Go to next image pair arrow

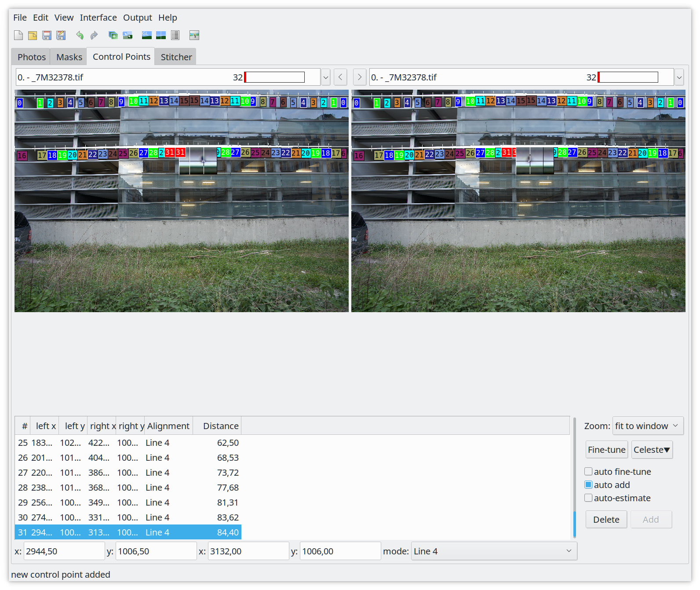coord(360,77)
